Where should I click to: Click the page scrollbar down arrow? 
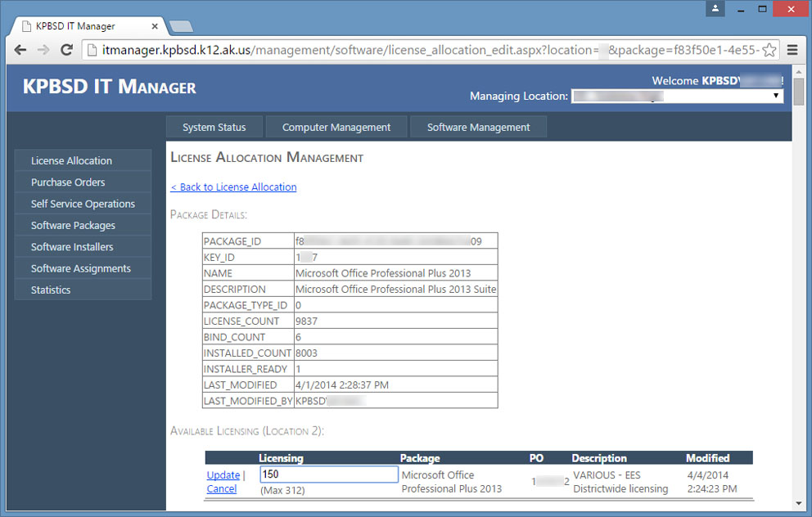click(x=798, y=502)
